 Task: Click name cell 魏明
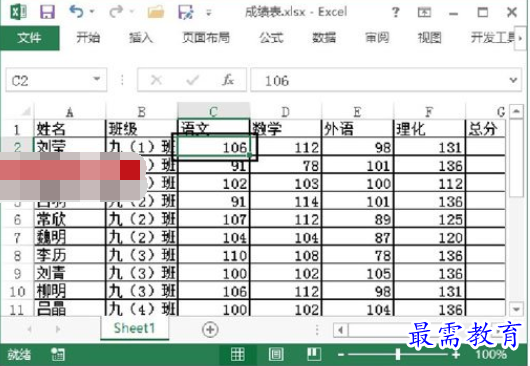pos(70,237)
